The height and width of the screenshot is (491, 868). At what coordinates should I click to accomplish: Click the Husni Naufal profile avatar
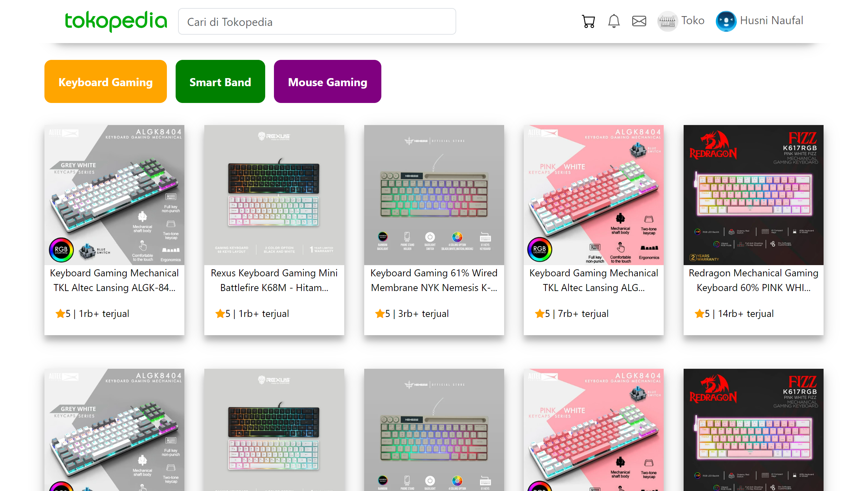(x=726, y=21)
